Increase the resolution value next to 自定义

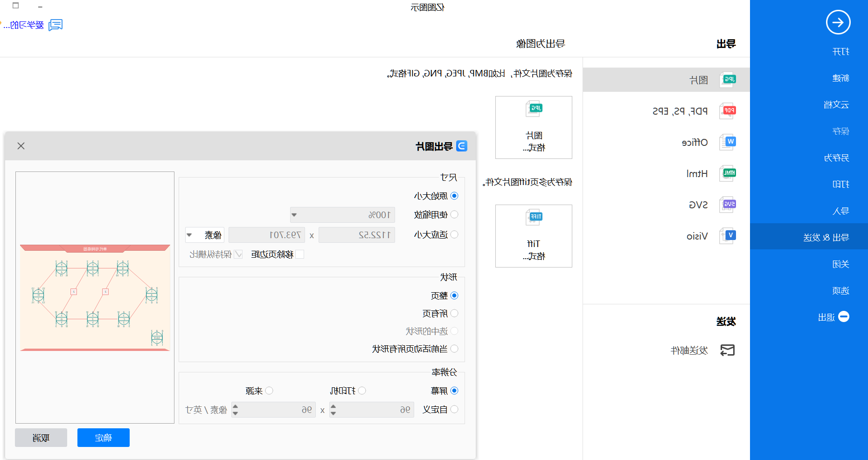click(x=333, y=406)
